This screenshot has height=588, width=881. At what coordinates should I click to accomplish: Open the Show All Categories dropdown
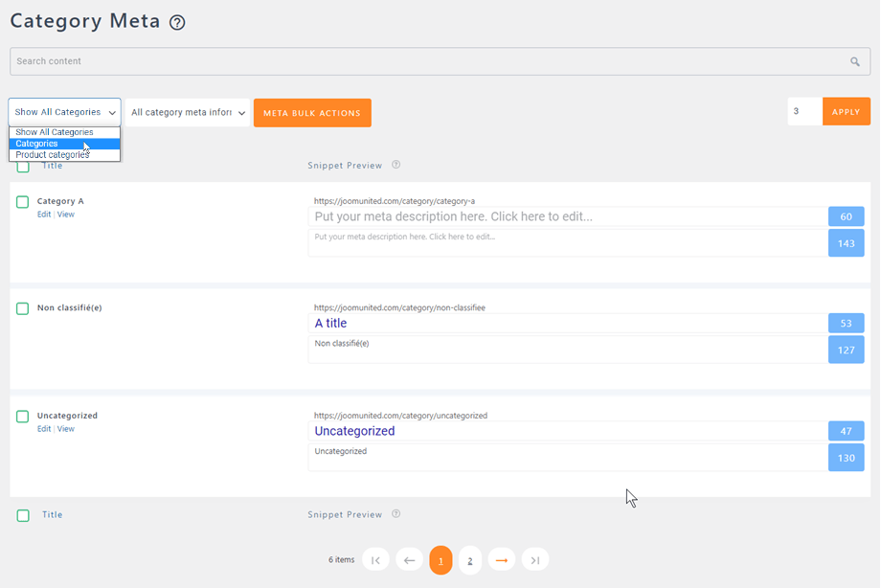(65, 112)
